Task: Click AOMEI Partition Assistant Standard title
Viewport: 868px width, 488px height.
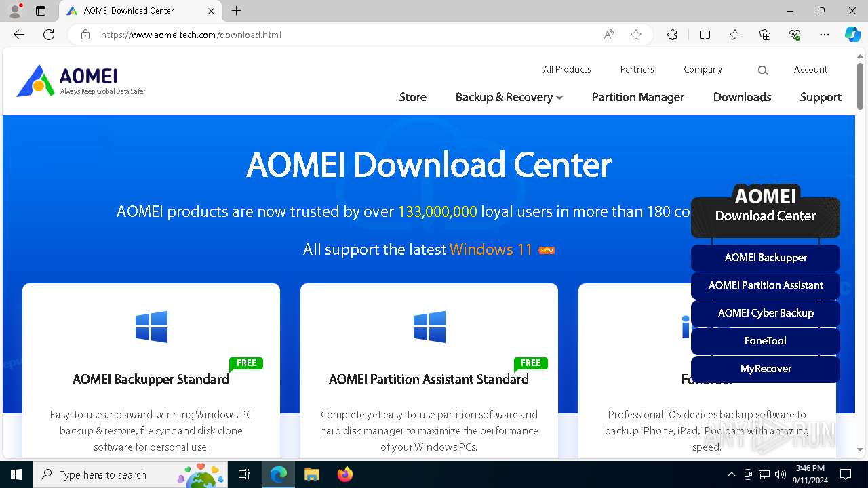Action: pyautogui.click(x=429, y=379)
